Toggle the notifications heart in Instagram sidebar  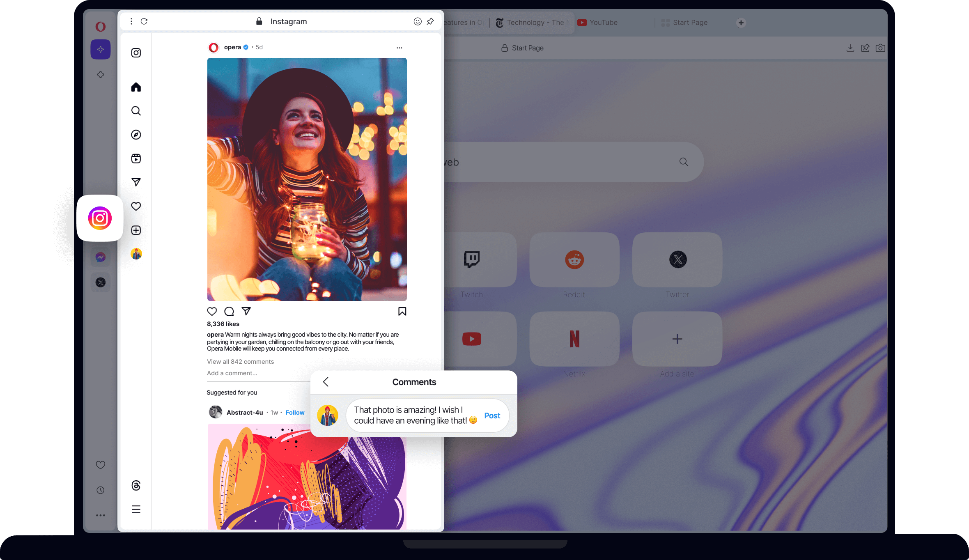[135, 206]
